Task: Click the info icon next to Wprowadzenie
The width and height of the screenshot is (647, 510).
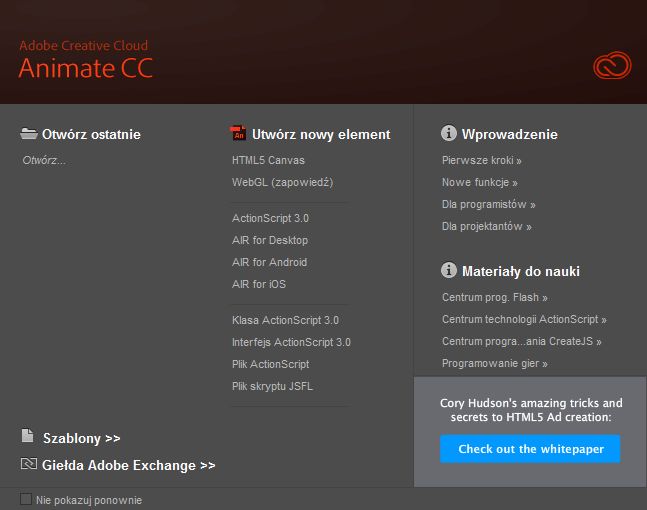Action: pyautogui.click(x=449, y=134)
